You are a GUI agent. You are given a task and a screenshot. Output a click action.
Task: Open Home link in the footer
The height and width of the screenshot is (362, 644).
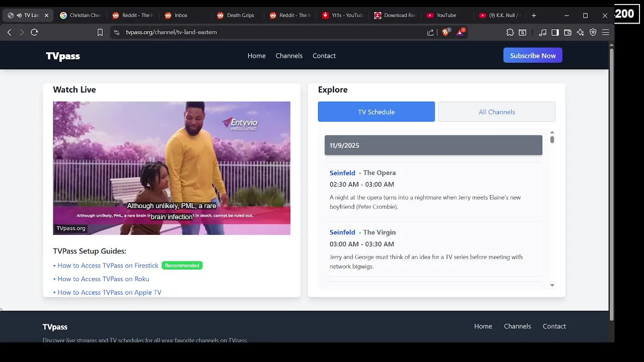click(x=483, y=326)
